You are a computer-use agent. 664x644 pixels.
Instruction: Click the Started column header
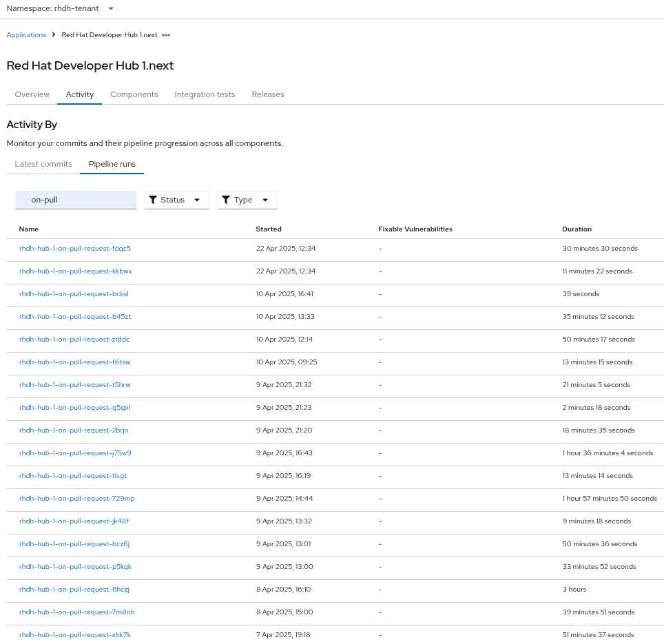(x=269, y=229)
